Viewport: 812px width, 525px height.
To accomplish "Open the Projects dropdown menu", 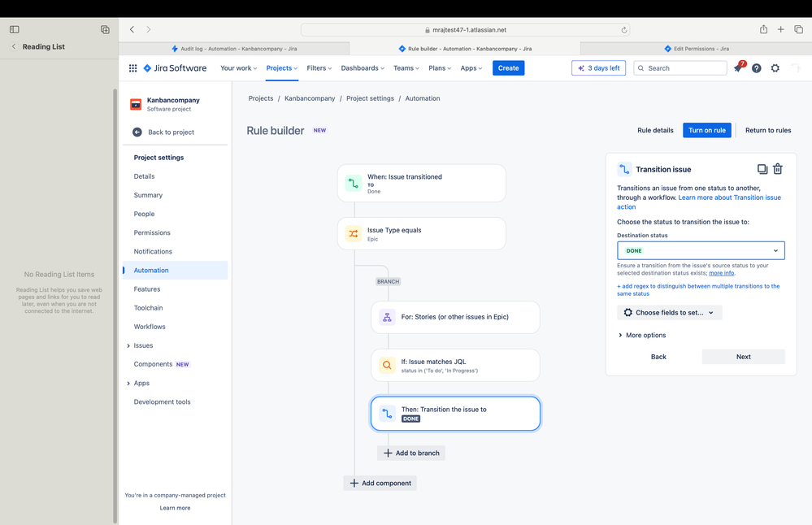I will coord(282,67).
